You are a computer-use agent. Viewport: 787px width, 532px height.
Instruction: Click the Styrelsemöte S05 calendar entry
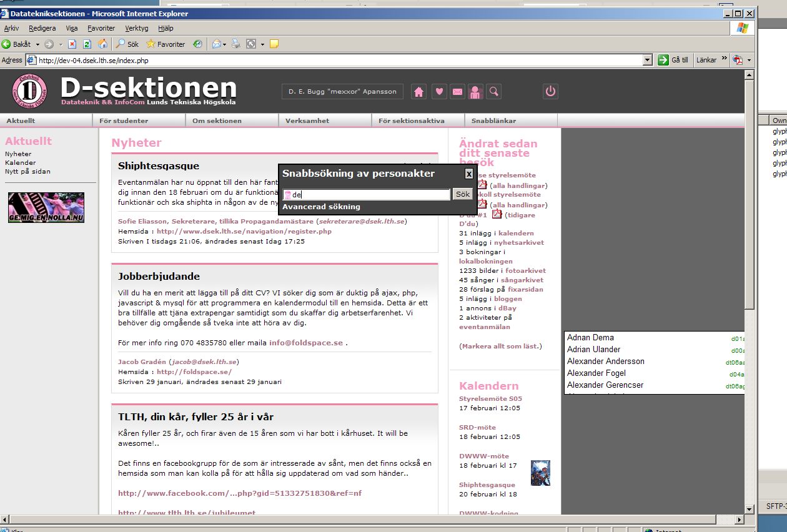coord(490,398)
